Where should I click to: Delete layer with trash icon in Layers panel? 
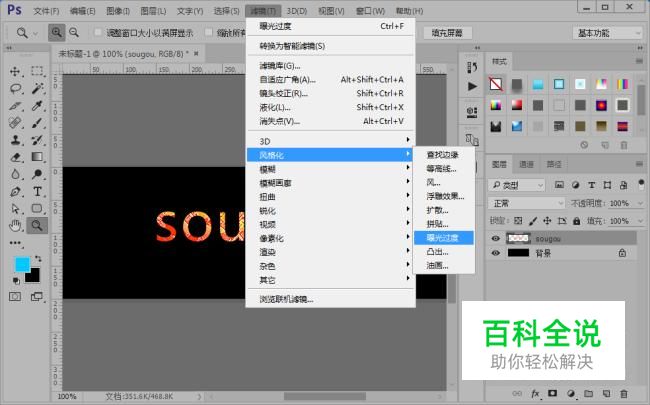point(623,393)
